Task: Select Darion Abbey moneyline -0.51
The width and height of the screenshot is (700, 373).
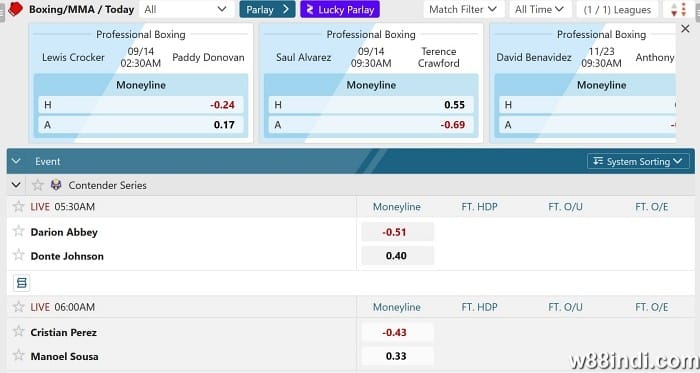Action: tap(397, 232)
